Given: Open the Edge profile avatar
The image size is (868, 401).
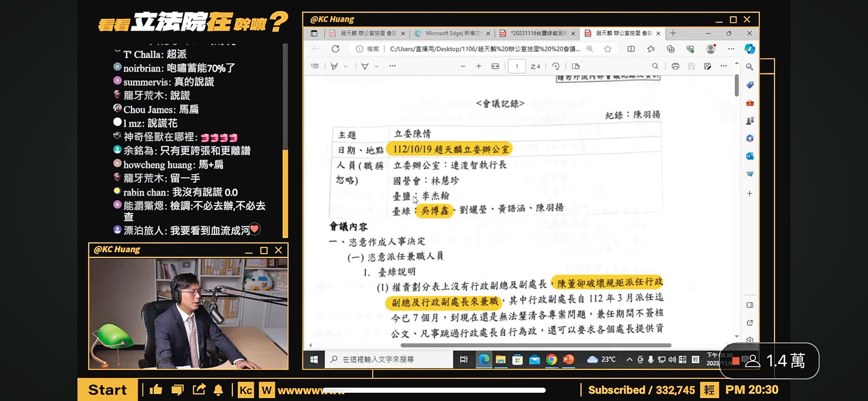Looking at the screenshot, I should tap(711, 49).
